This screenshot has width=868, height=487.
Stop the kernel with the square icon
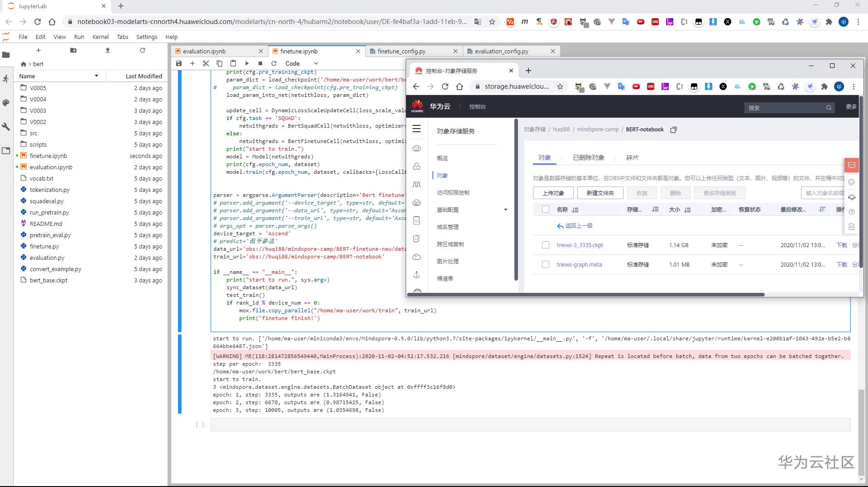pyautogui.click(x=260, y=63)
